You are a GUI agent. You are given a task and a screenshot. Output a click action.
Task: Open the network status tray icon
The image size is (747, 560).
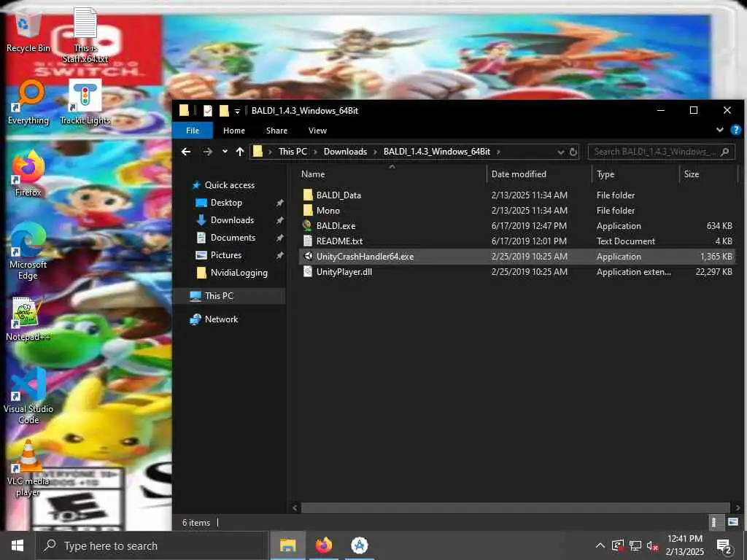tap(635, 545)
